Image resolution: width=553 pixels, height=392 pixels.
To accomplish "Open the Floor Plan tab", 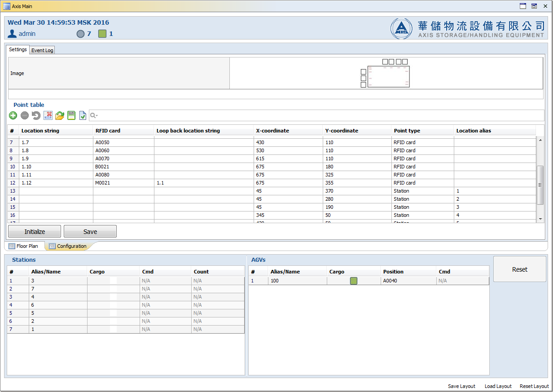I will (24, 246).
